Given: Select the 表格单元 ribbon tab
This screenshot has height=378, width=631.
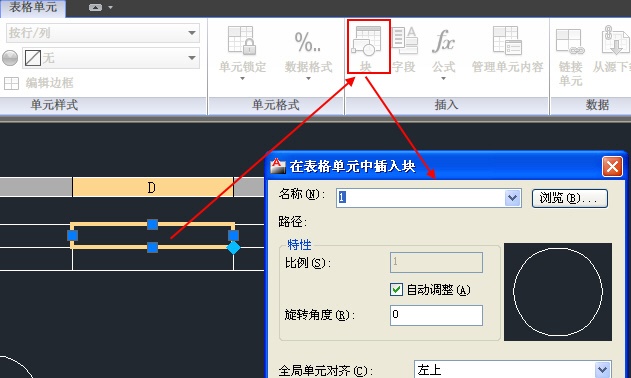Looking at the screenshot, I should (x=33, y=8).
